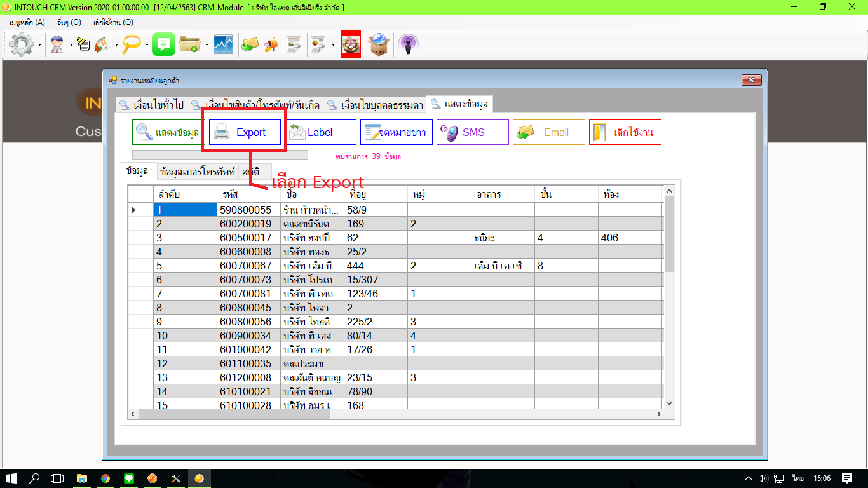Switch to the ข้อมูลเบอร์โทรศัพท์ tab
The image size is (868, 488).
point(198,172)
